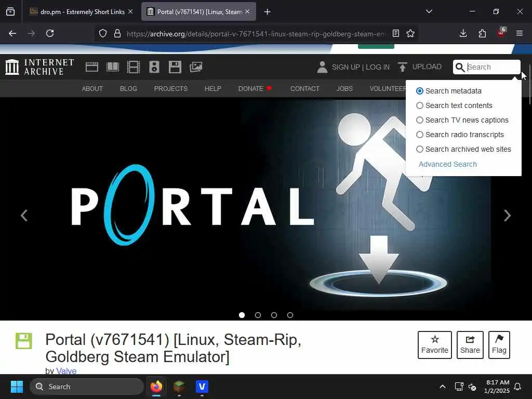Open the BLOG navigation item
Screen dimensions: 532x399
point(128,88)
